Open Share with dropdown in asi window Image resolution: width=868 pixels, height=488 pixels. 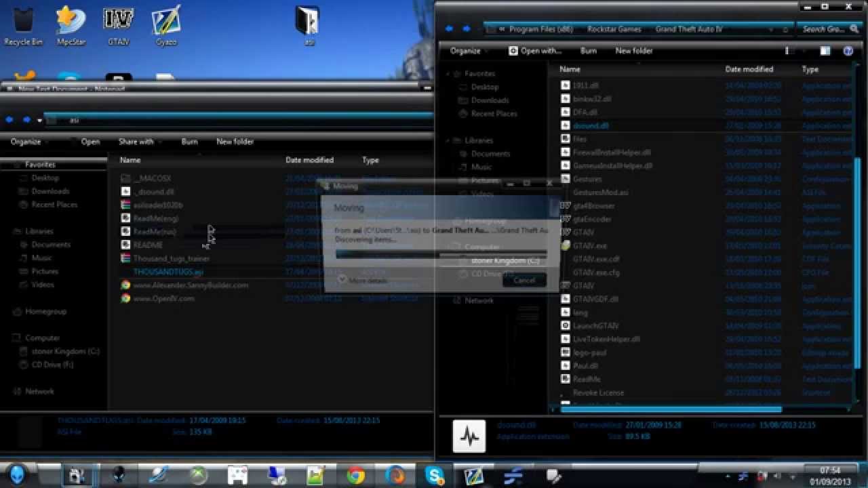tap(140, 142)
